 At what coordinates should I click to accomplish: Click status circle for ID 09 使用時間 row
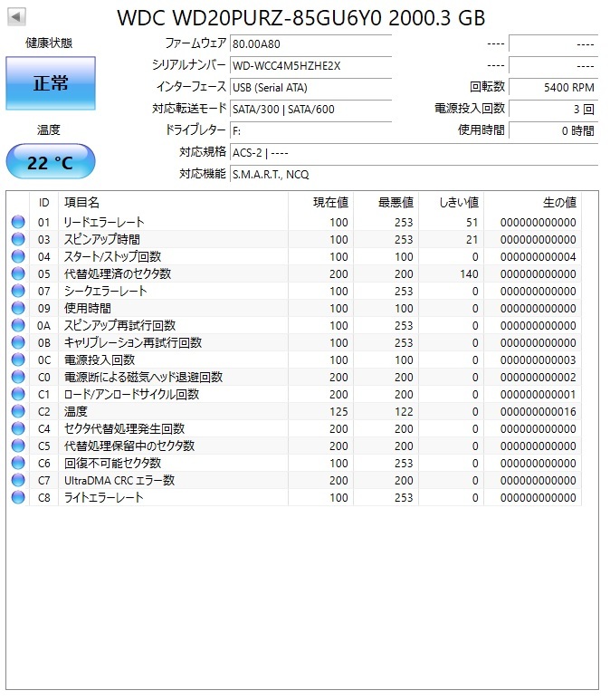coord(18,308)
